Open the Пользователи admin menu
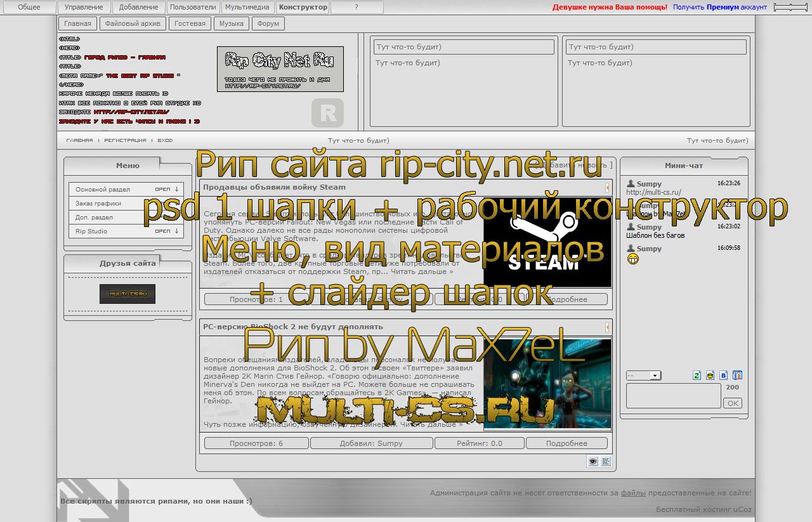 pyautogui.click(x=193, y=8)
